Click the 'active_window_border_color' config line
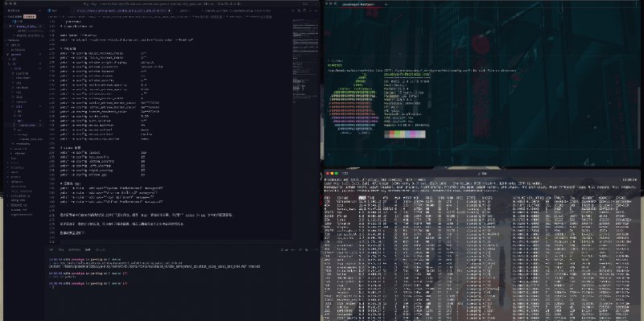 (109, 103)
